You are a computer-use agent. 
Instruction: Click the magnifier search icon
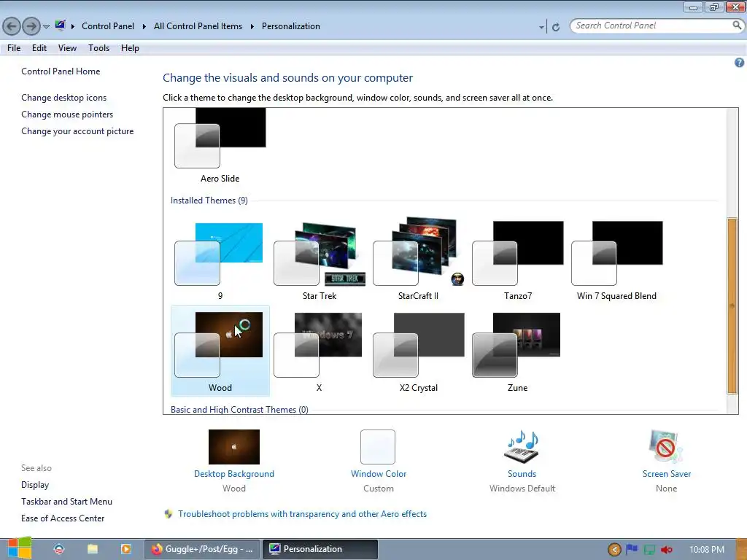click(x=737, y=26)
